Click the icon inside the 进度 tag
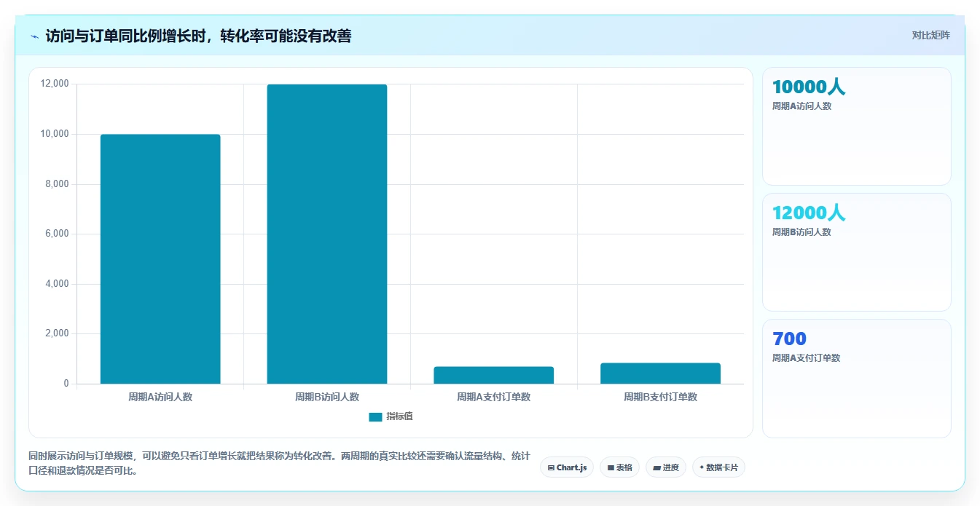 656,468
